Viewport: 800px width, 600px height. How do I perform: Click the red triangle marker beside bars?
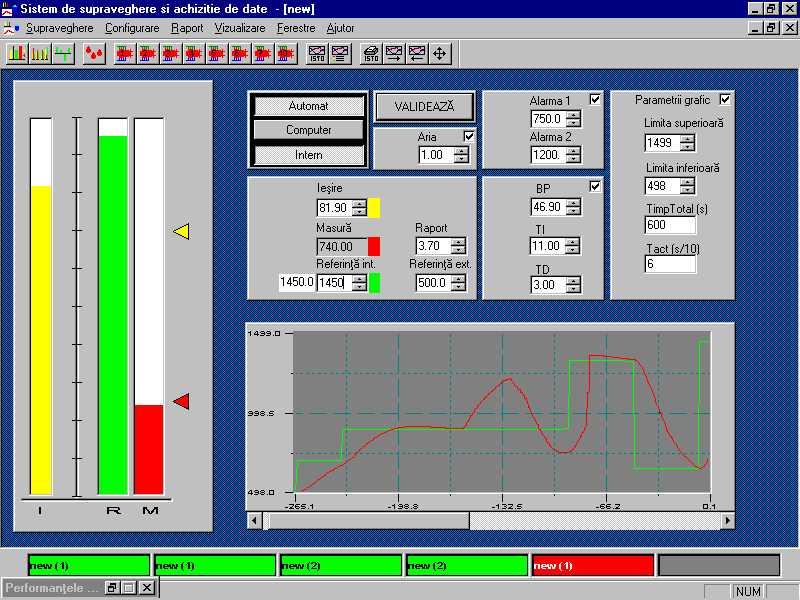pos(181,401)
